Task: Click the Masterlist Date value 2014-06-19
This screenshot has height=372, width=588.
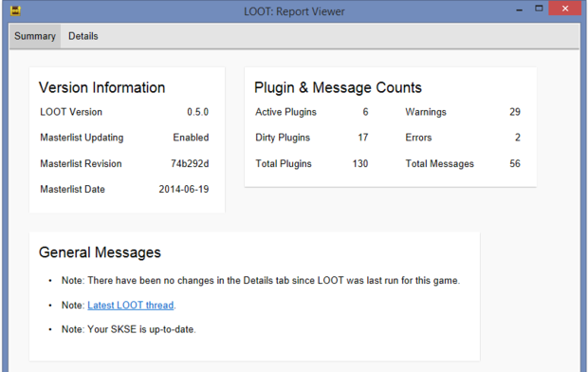Action: point(184,189)
